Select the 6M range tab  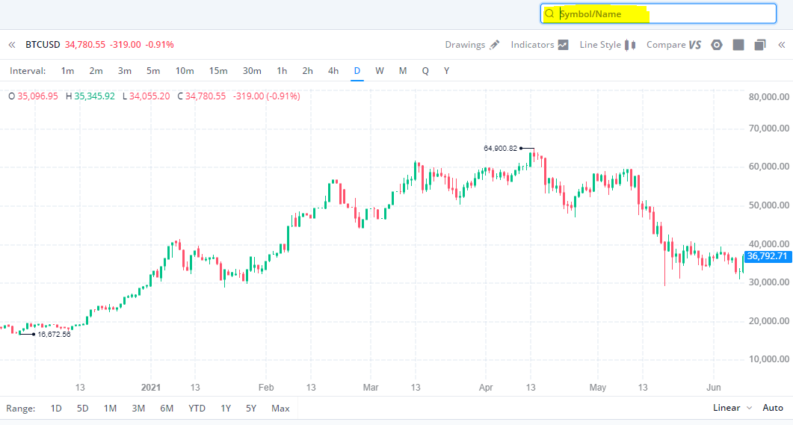pos(166,408)
